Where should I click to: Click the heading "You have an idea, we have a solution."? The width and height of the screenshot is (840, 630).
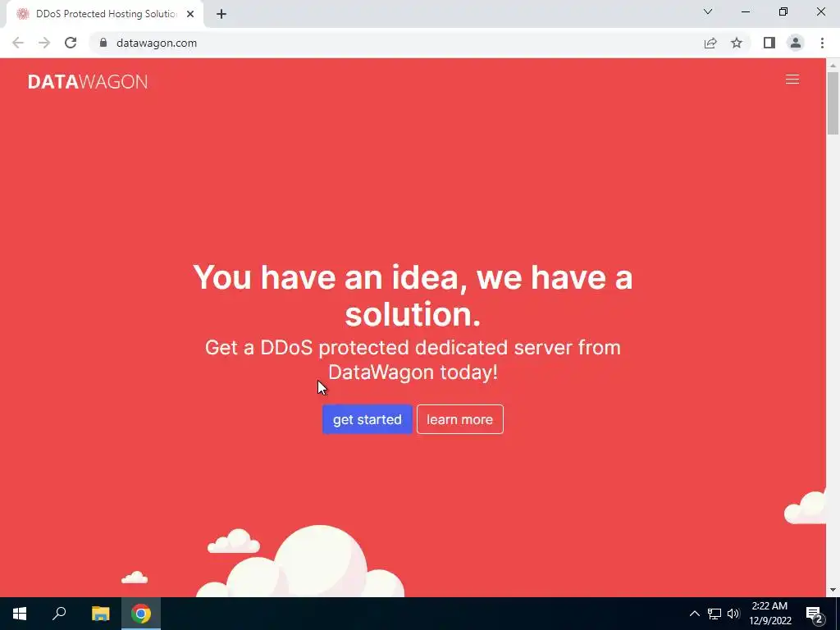(413, 295)
